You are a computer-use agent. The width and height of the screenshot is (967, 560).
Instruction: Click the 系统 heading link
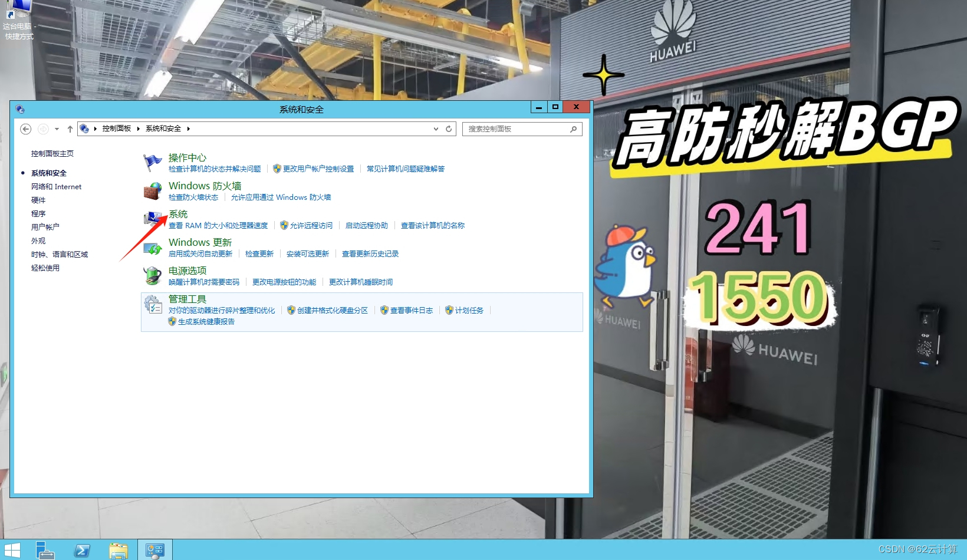pyautogui.click(x=178, y=214)
